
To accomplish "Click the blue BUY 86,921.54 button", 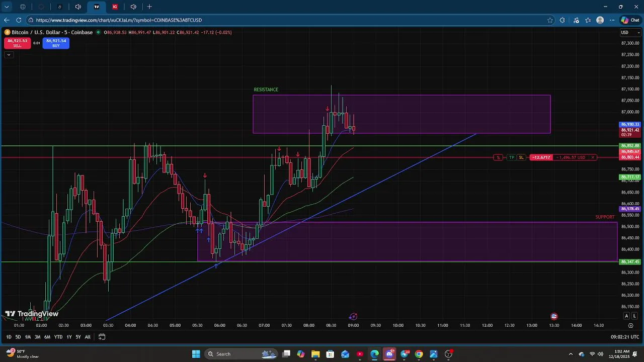I will point(56,43).
